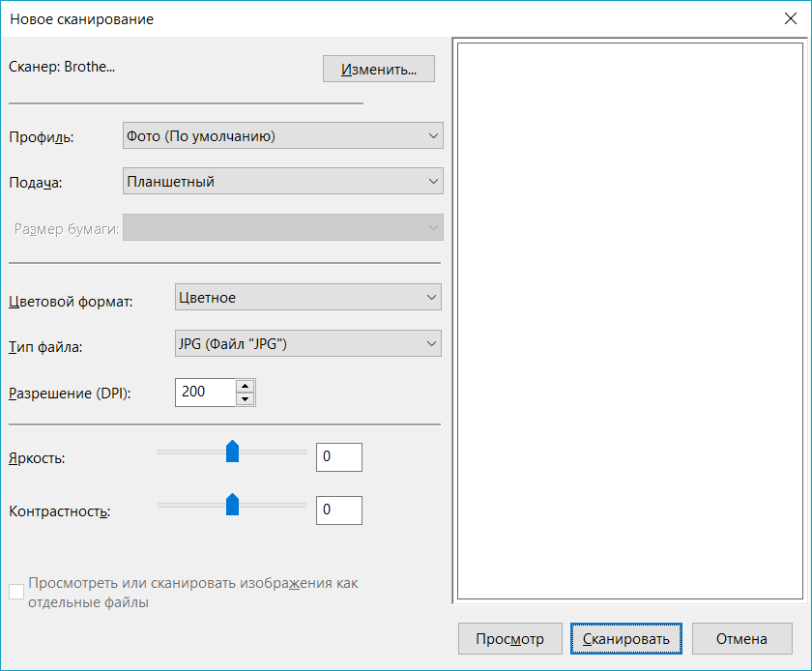This screenshot has height=671, width=812.
Task: Open the Цветовой формат dropdown
Action: pos(308,297)
